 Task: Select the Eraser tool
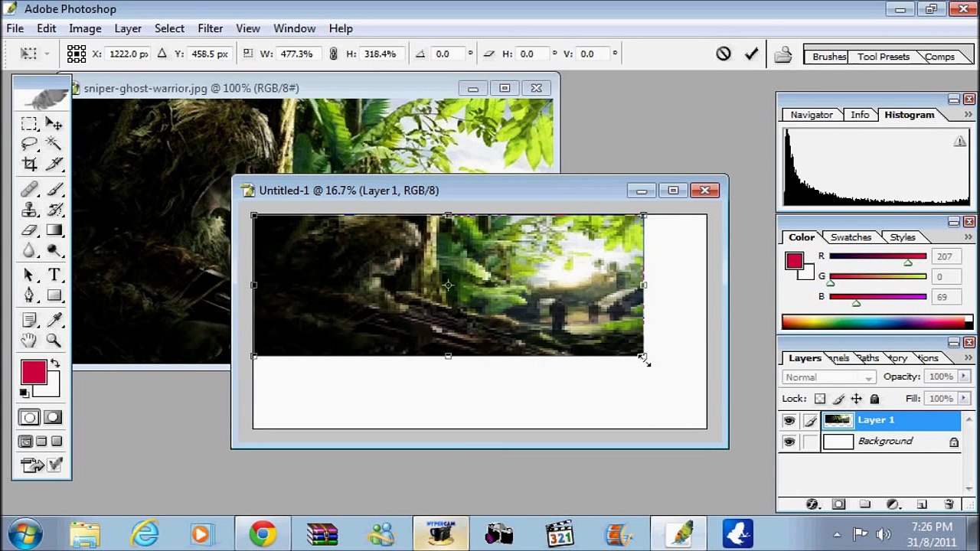(x=29, y=230)
